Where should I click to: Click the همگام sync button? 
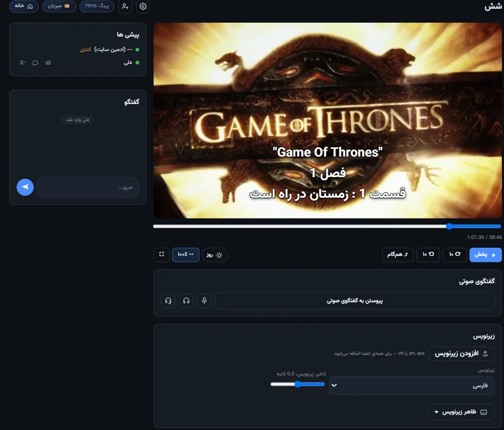[x=398, y=255]
